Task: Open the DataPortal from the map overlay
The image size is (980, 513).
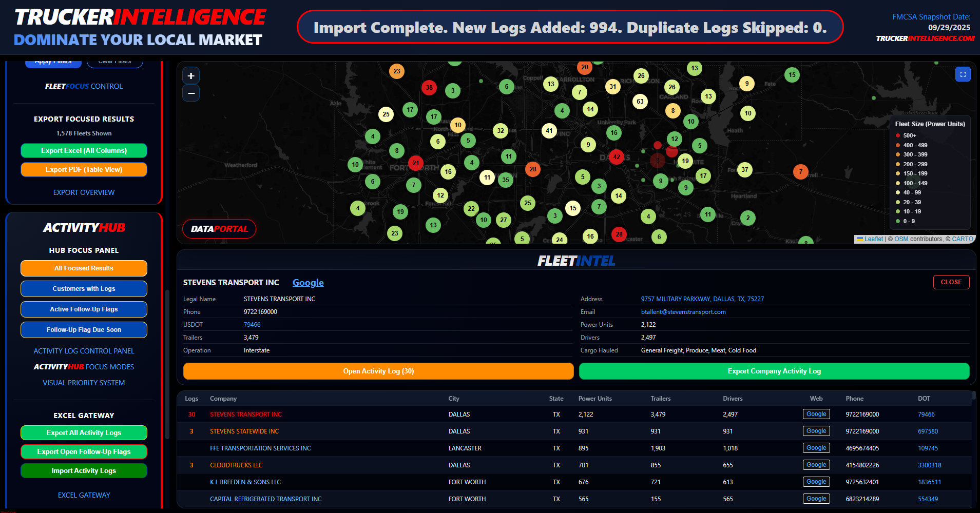Action: pos(219,229)
